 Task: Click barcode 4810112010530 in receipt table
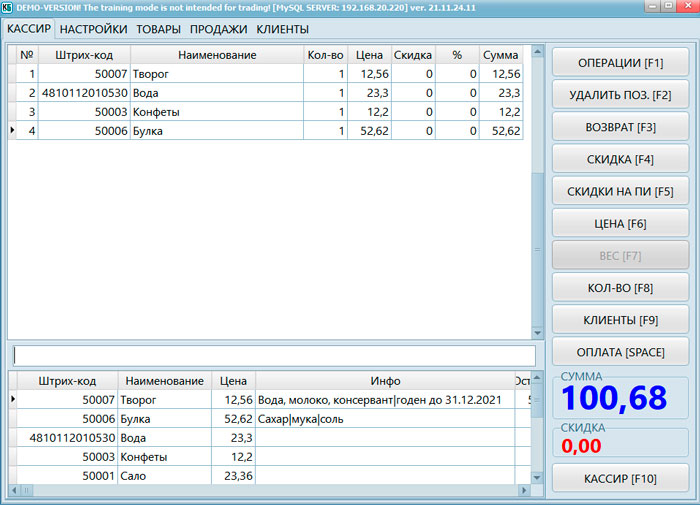pyautogui.click(x=84, y=93)
